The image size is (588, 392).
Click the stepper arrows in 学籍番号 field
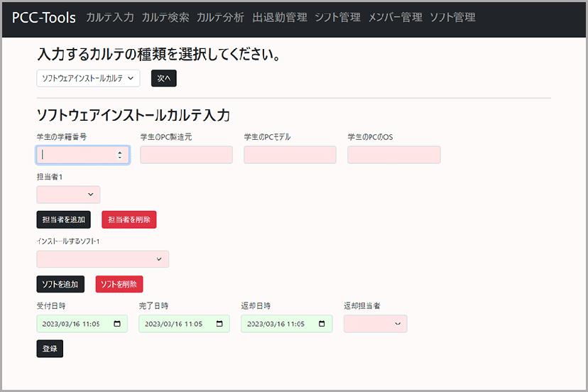pyautogui.click(x=119, y=155)
